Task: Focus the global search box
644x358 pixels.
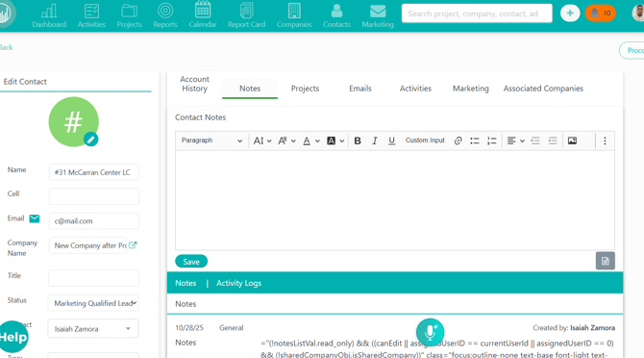Action: (477, 13)
